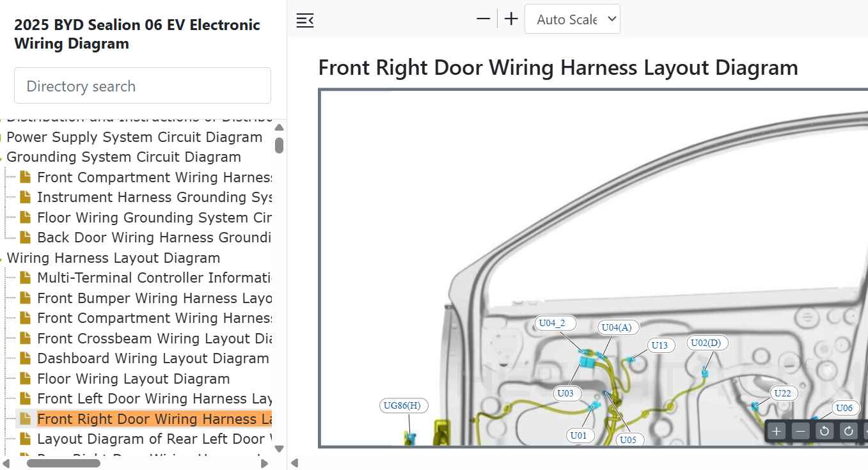Image resolution: width=868 pixels, height=470 pixels.
Task: Click connector label U22 in the diagram
Action: pyautogui.click(x=782, y=393)
